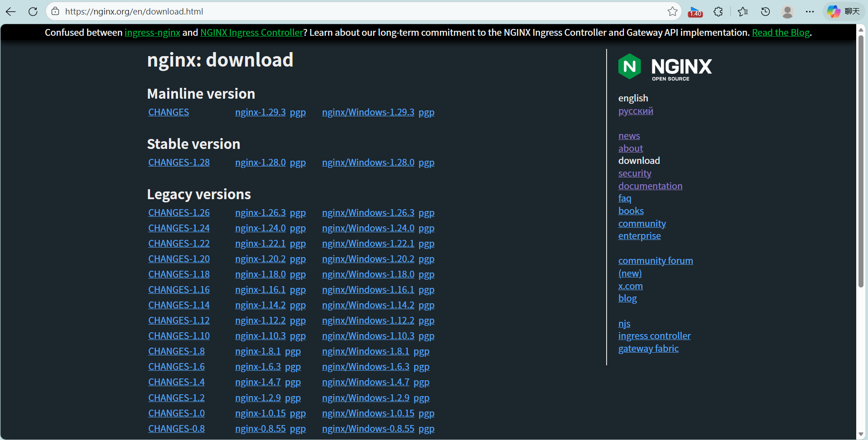The image size is (868, 440).
Task: Open the news page in sidebar
Action: click(x=629, y=136)
